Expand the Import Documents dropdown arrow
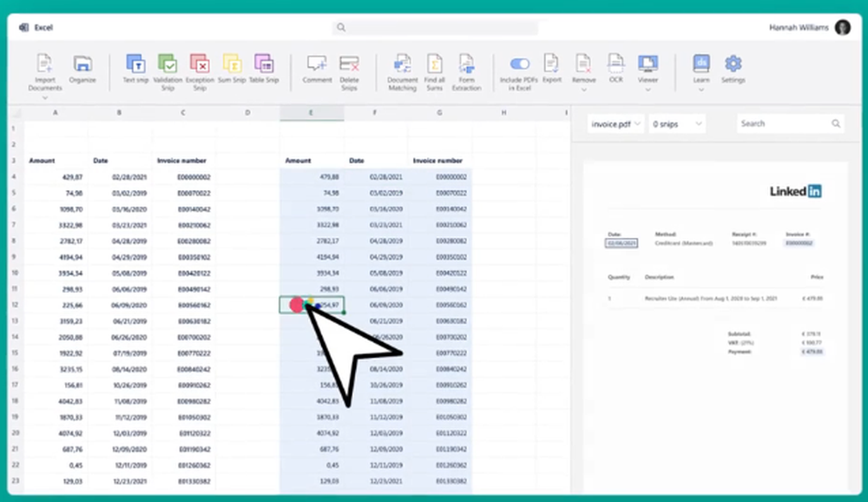The height and width of the screenshot is (502, 868). [45, 97]
